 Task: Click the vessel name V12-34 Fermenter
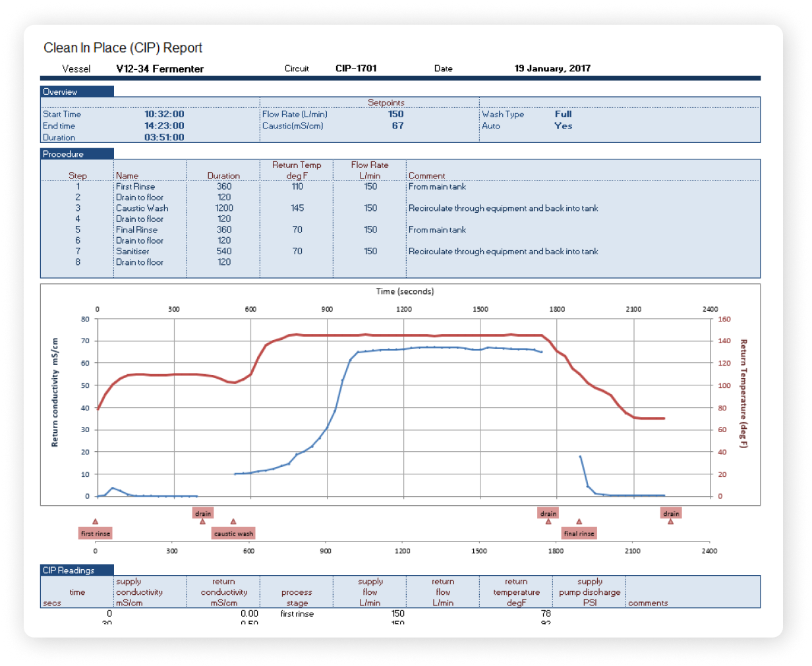159,69
